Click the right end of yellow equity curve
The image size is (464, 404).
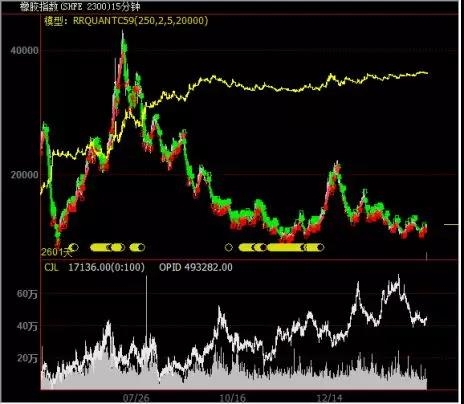(x=427, y=73)
